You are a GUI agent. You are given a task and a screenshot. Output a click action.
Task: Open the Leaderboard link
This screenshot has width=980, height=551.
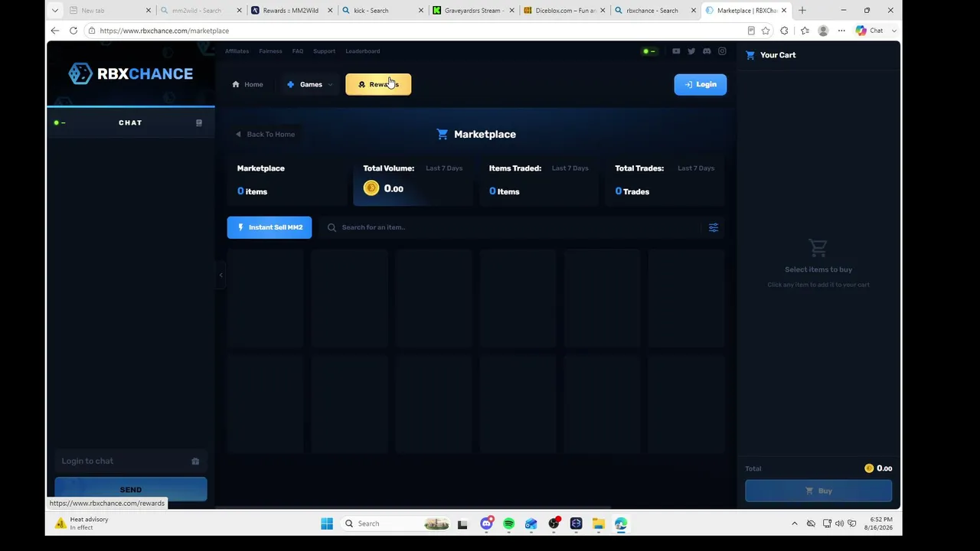pyautogui.click(x=362, y=51)
